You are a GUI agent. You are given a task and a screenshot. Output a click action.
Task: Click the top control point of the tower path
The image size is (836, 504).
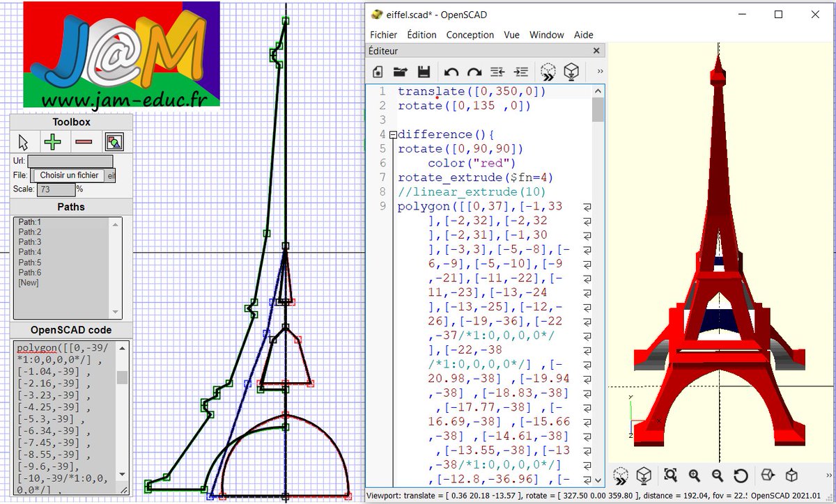point(285,21)
